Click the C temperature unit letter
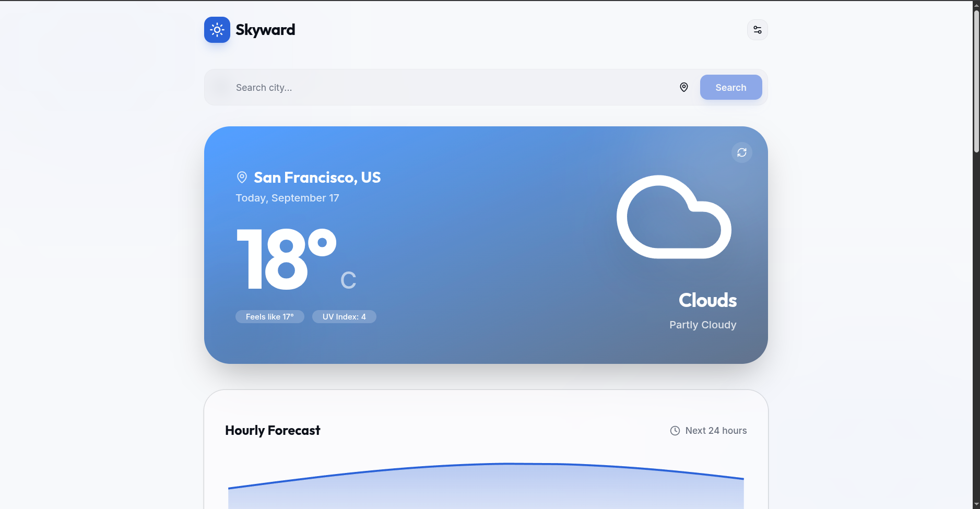Screen dimensions: 980x509 348,280
